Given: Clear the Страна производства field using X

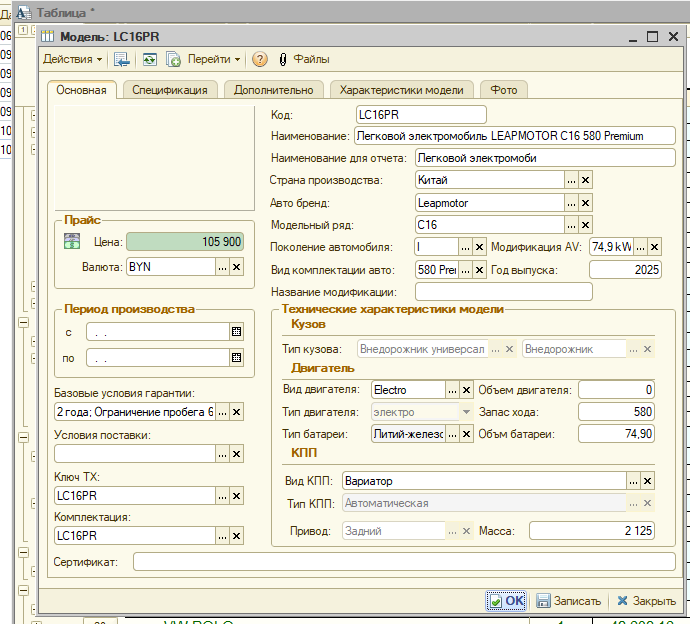Looking at the screenshot, I should tap(586, 180).
